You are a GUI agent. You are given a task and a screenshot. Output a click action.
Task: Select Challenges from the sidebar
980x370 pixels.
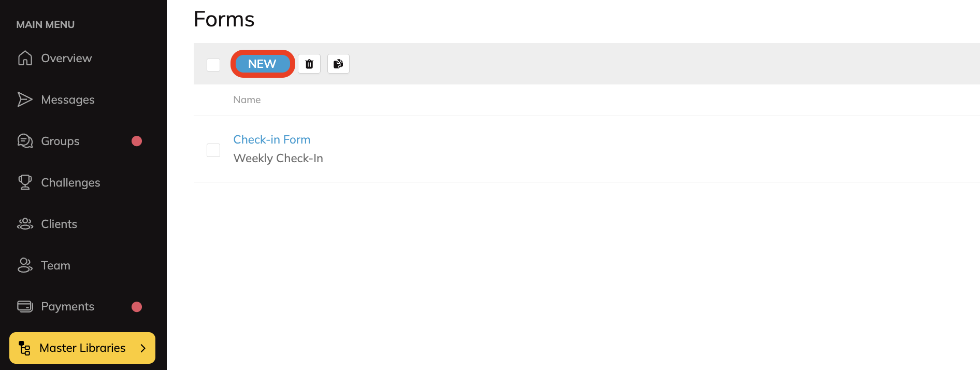pos(70,182)
